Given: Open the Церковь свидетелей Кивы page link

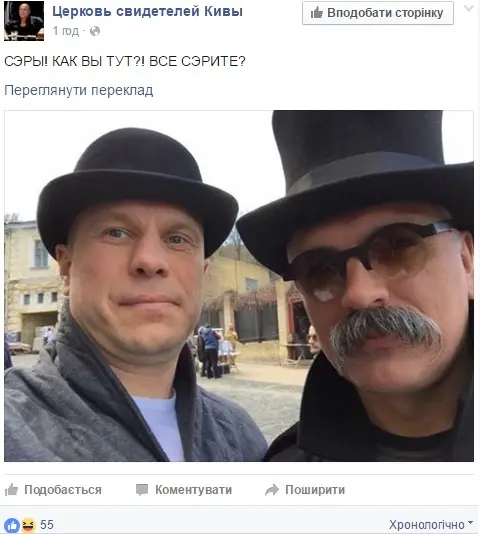Looking at the screenshot, I should (148, 12).
